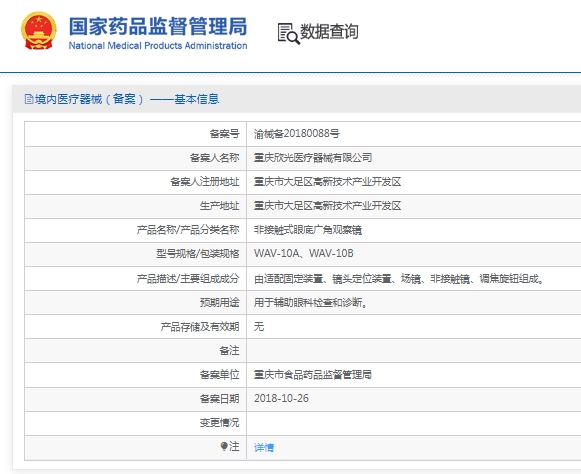Click National Medical Products Administration text

coord(158,46)
